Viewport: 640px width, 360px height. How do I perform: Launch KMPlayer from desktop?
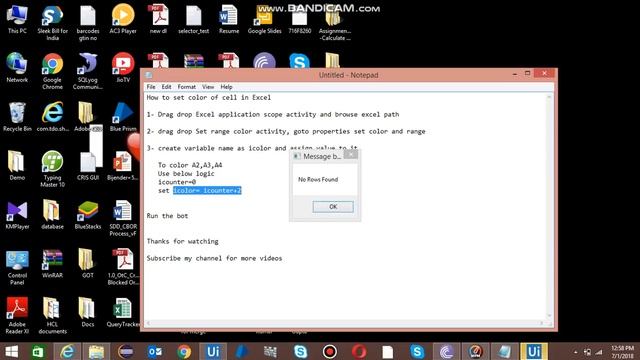pyautogui.click(x=17, y=215)
